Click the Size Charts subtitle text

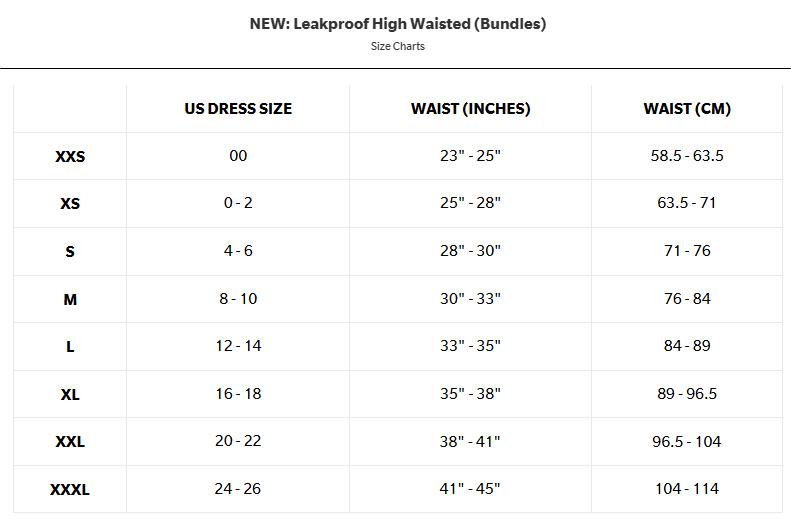(398, 46)
